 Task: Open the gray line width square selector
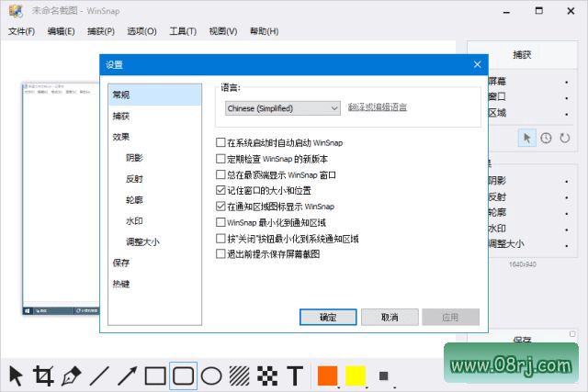(x=384, y=375)
